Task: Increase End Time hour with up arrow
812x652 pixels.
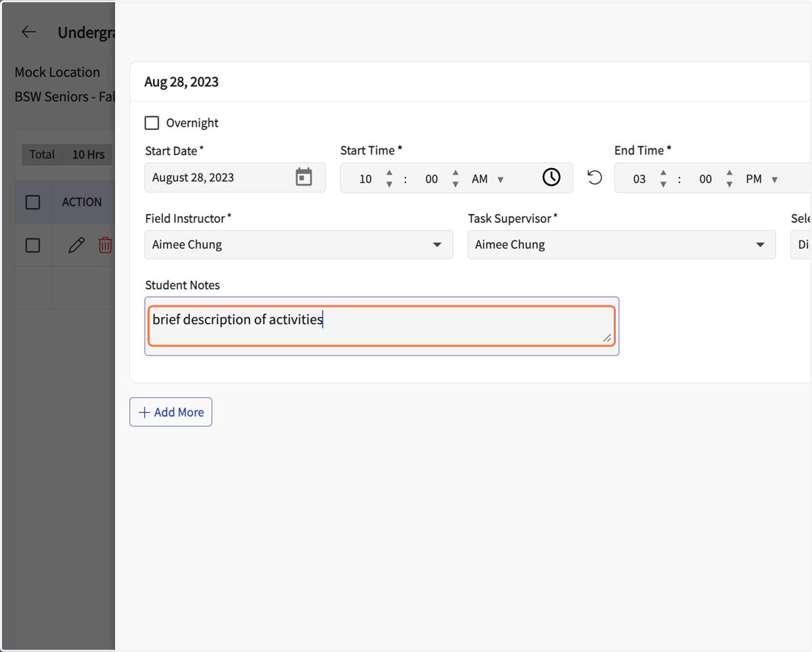Action: [663, 173]
